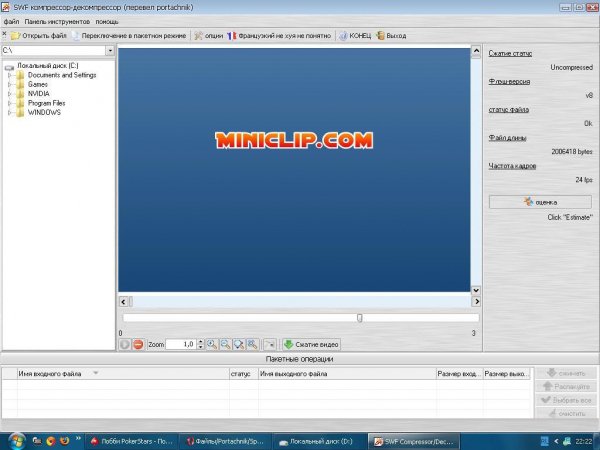Click the Частота кадров label
This screenshot has height=450, width=600.
[x=512, y=166]
